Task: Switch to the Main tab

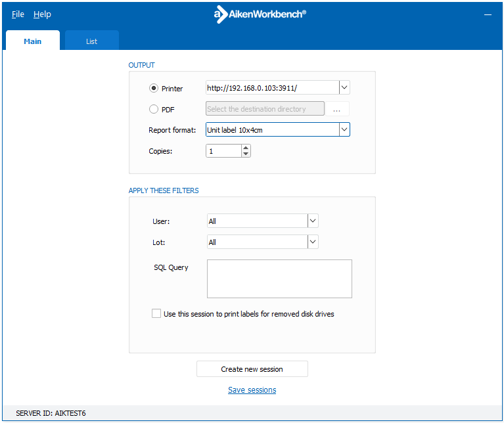Action: click(x=33, y=41)
